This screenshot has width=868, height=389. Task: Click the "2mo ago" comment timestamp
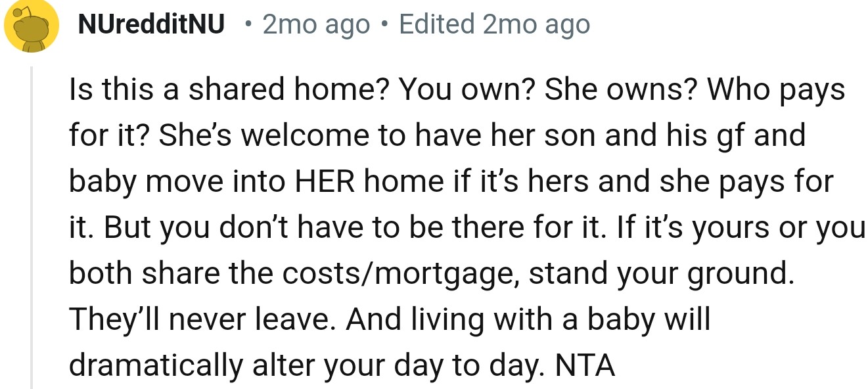[x=316, y=25]
